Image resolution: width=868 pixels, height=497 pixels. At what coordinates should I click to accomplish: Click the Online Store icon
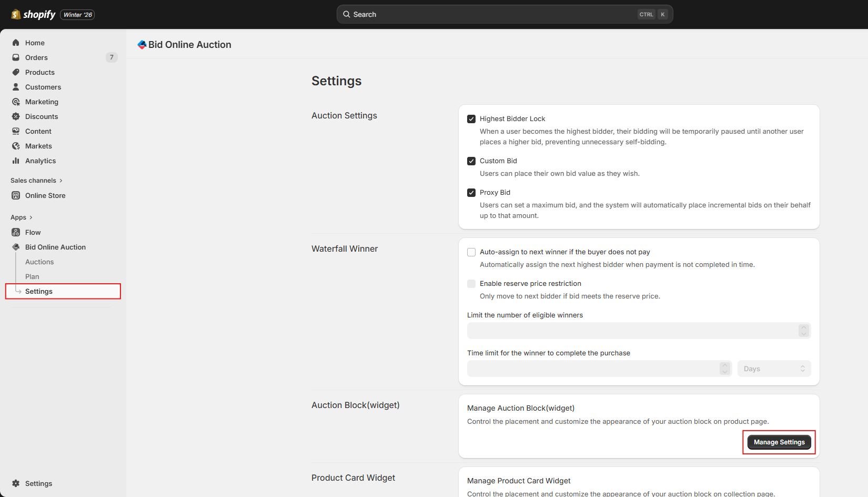(16, 195)
